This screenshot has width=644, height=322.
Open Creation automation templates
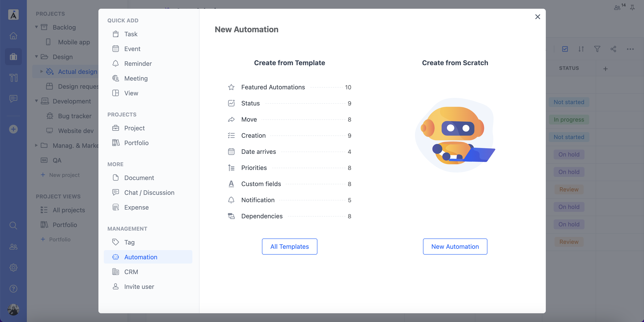(289, 136)
